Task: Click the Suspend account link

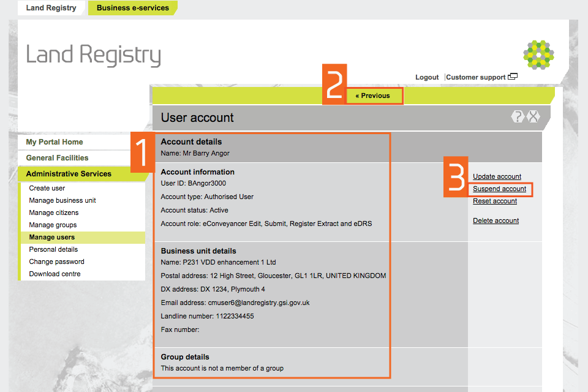Action: click(500, 189)
